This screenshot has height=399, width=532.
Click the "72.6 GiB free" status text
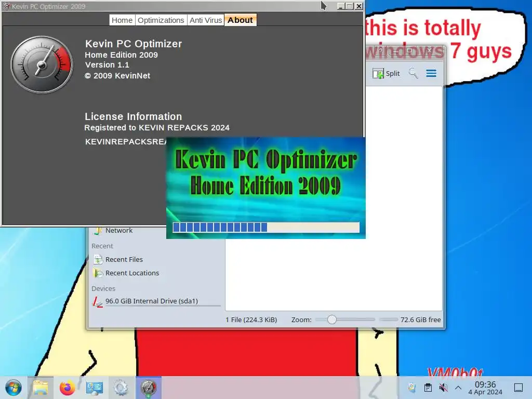tap(421, 320)
